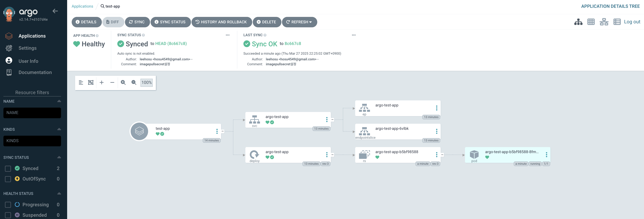The width and height of the screenshot is (644, 219).
Task: Click the zoom out magnifier icon
Action: pyautogui.click(x=134, y=82)
